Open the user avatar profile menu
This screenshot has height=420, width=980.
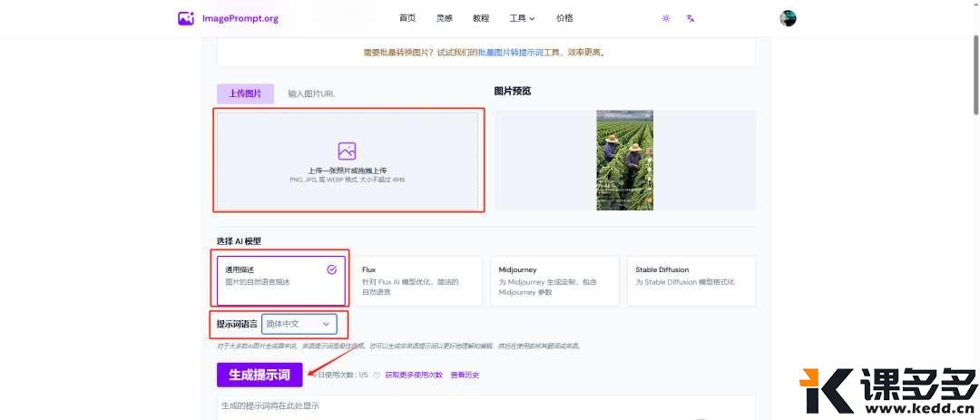pos(788,18)
